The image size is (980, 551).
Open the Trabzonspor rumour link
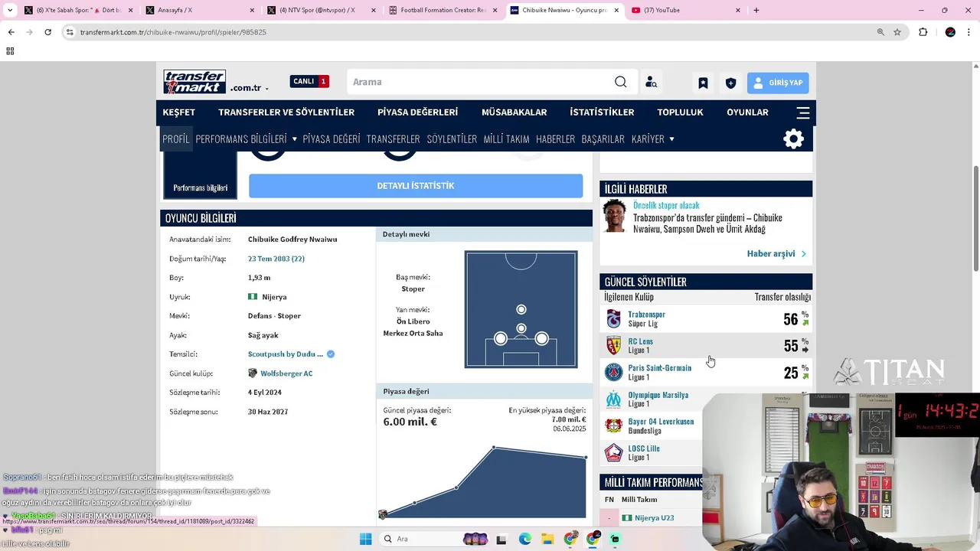pyautogui.click(x=646, y=315)
